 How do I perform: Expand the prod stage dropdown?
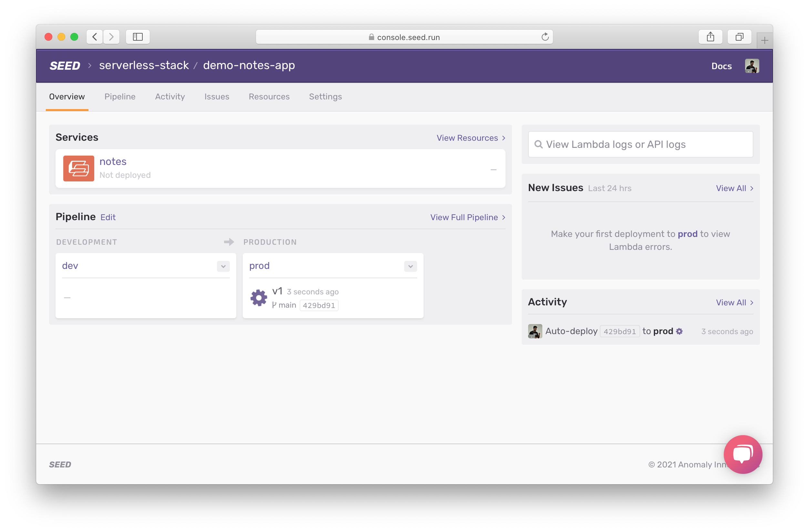click(x=410, y=266)
